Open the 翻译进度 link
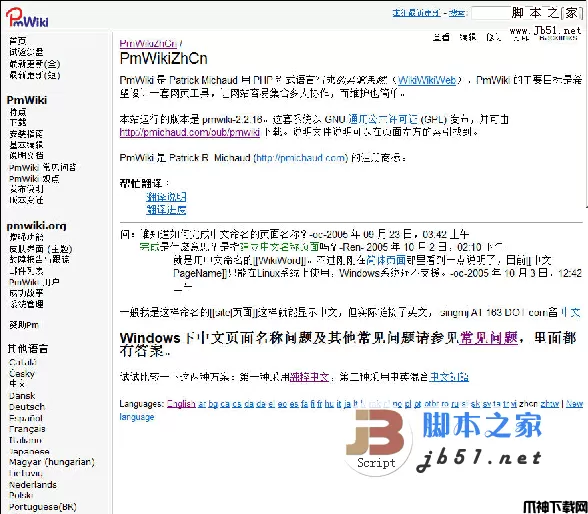The width and height of the screenshot is (588, 514). pyautogui.click(x=166, y=210)
